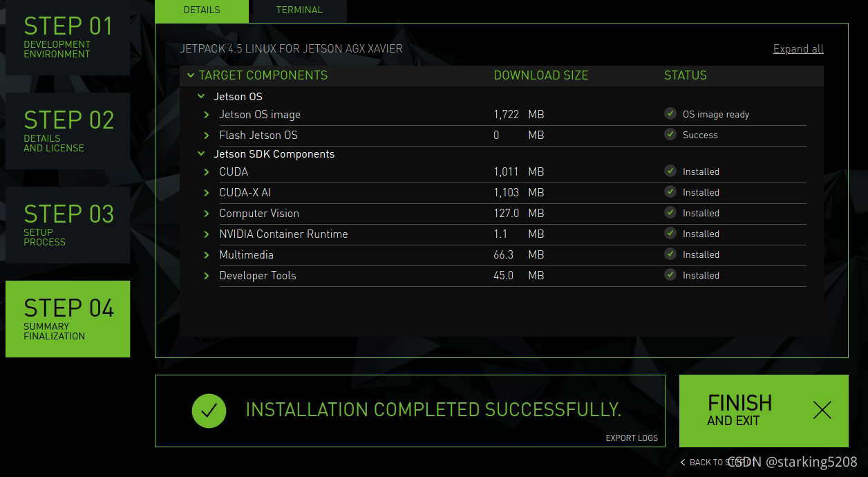This screenshot has width=868, height=477.
Task: Click the Installed check icon in Multimedia row
Action: click(670, 254)
